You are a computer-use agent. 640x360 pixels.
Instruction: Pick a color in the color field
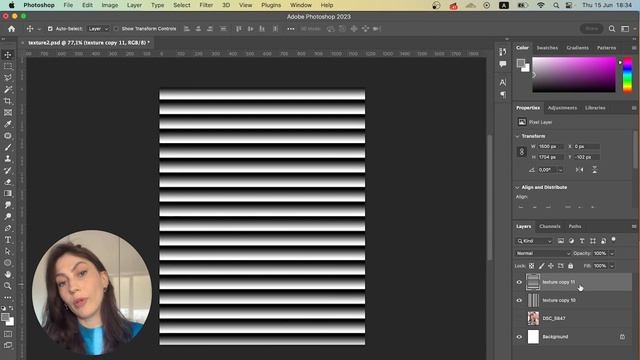[x=574, y=74]
